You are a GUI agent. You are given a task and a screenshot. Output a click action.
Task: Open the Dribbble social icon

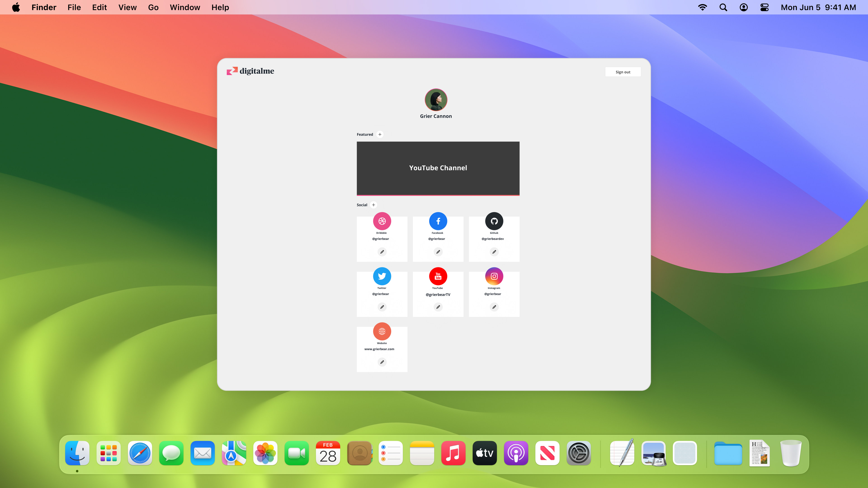(382, 221)
